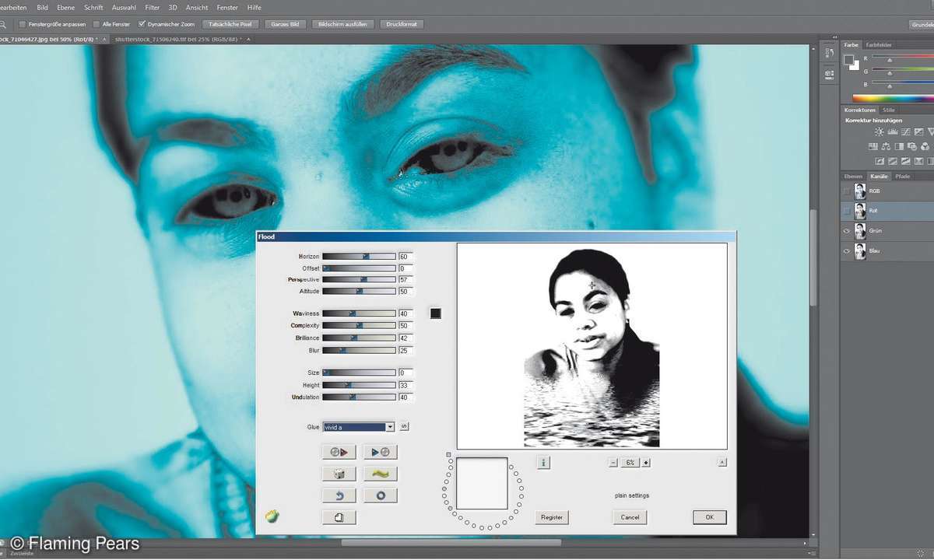Click the save preset button with left disk-arrow icon
This screenshot has height=560, width=934.
(x=339, y=452)
